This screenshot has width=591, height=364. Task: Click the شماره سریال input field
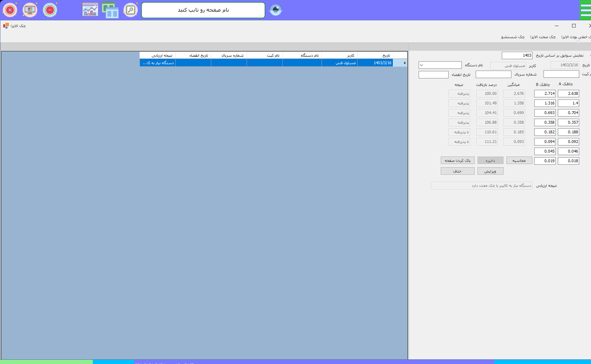click(493, 75)
